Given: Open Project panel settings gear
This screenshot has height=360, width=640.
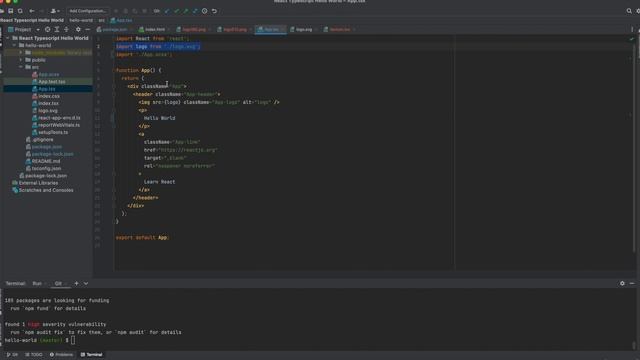Looking at the screenshot, I should click(x=78, y=29).
